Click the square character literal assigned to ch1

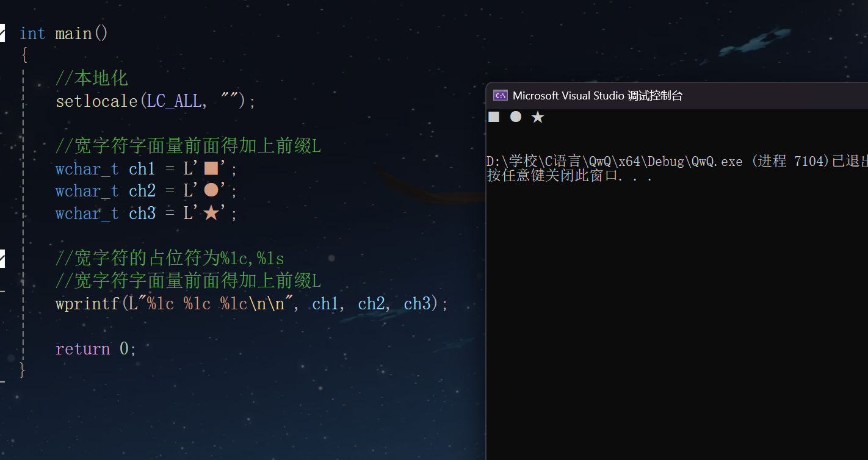[211, 168]
